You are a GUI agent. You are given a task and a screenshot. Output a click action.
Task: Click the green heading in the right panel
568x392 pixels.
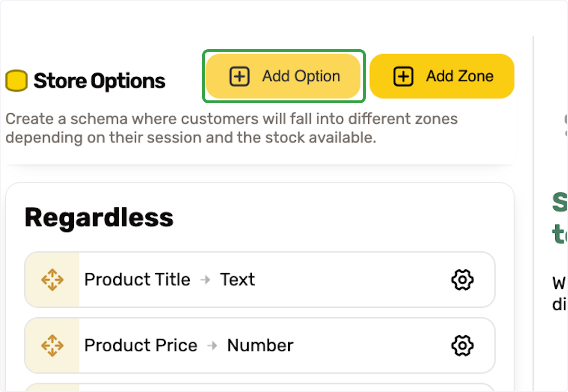[560, 218]
